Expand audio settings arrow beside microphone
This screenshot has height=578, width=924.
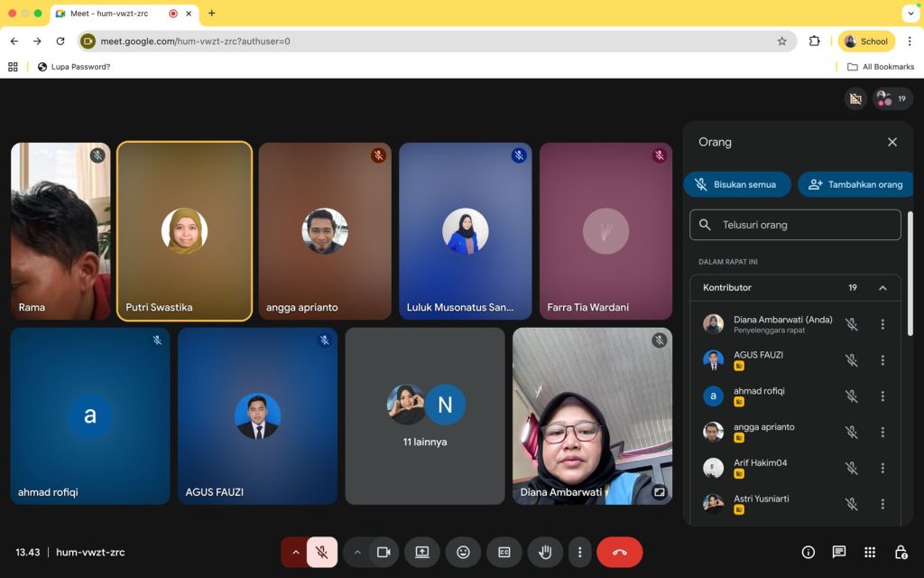coord(294,552)
